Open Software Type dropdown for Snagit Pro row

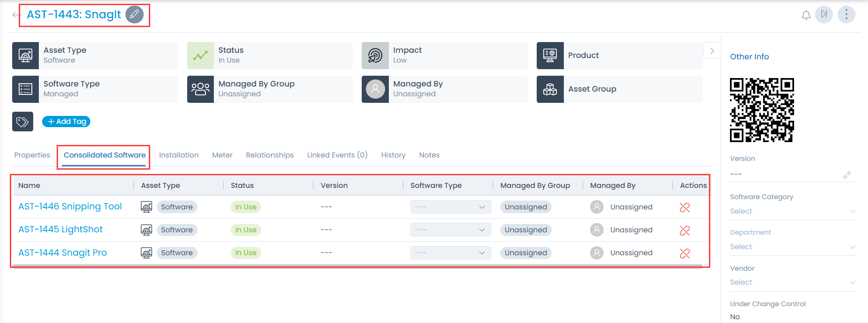tap(451, 253)
